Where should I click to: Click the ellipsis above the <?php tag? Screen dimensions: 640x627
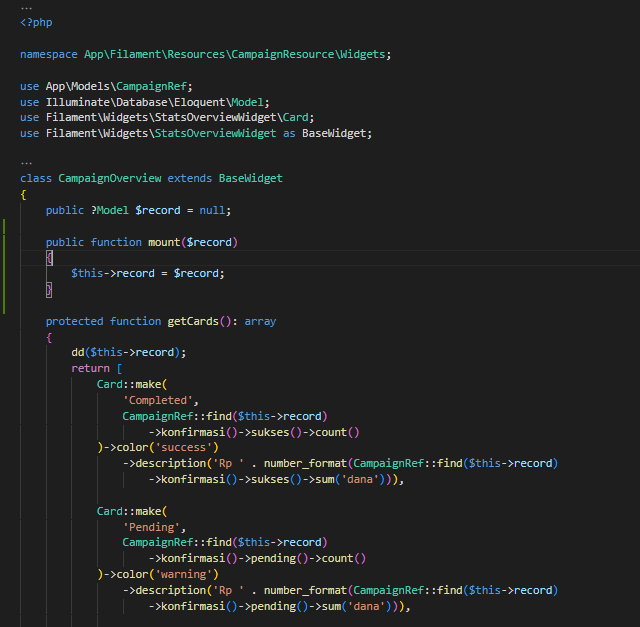point(26,8)
